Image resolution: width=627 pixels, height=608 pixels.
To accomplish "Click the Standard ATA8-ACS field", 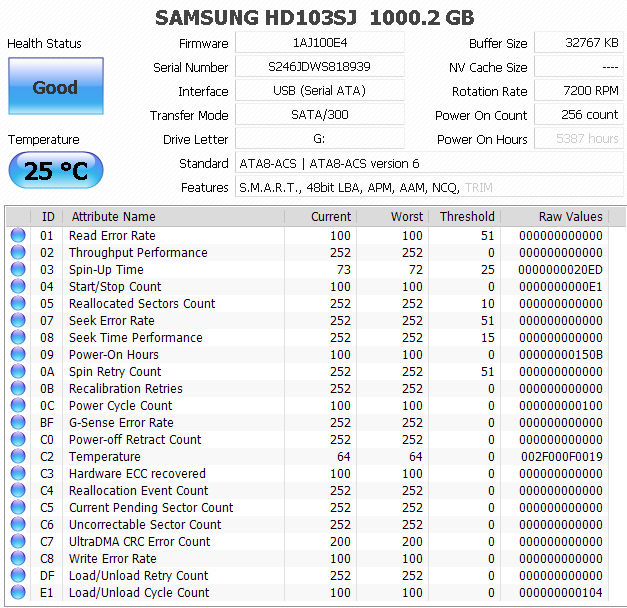I will tap(429, 163).
